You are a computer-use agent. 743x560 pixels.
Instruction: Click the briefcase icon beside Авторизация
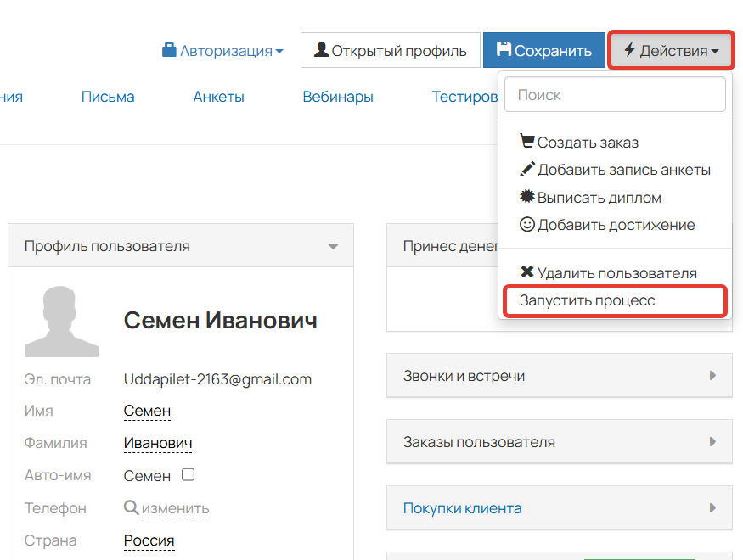coord(169,49)
